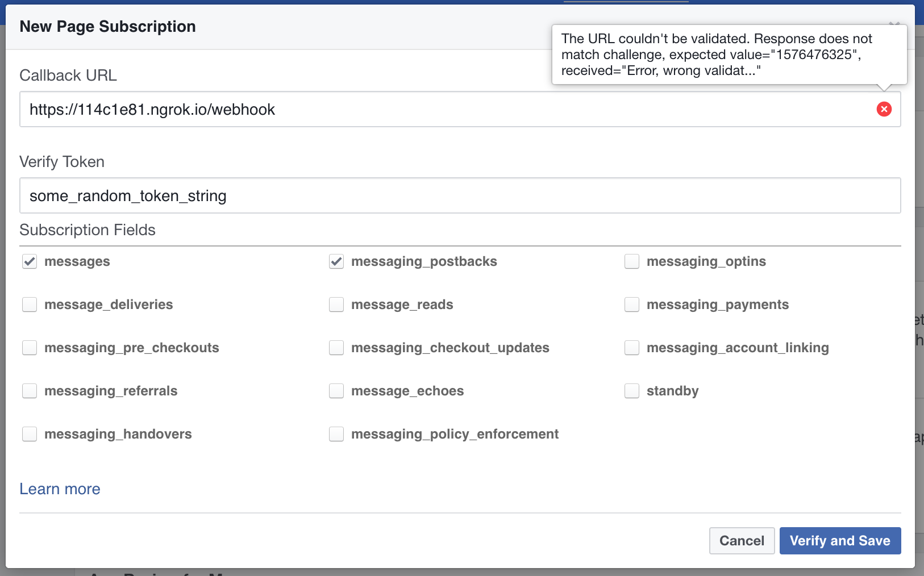Viewport: 924px width, 576px height.
Task: Click Verify and Save button
Action: point(840,541)
